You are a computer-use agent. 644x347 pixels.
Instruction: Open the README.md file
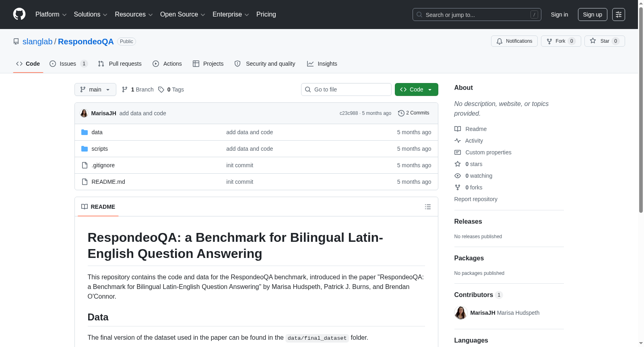point(108,182)
